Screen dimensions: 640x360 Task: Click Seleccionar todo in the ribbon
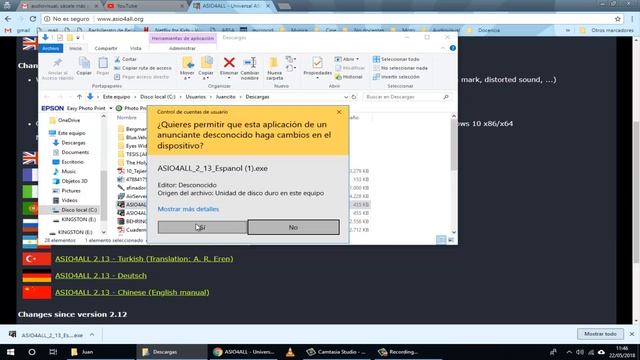(396, 59)
